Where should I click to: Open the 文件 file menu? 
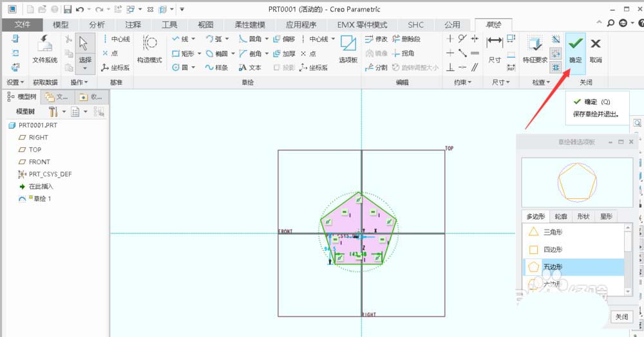click(22, 24)
